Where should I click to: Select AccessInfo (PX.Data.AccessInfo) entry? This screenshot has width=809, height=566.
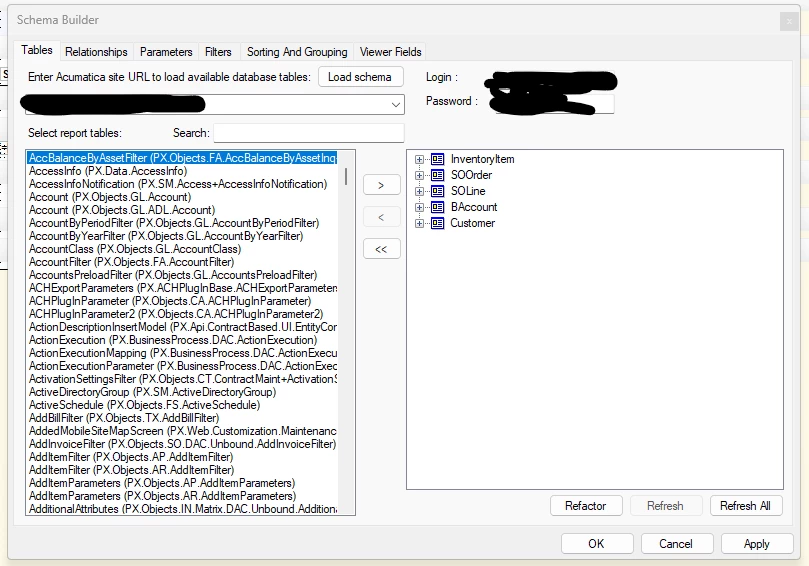click(183, 171)
